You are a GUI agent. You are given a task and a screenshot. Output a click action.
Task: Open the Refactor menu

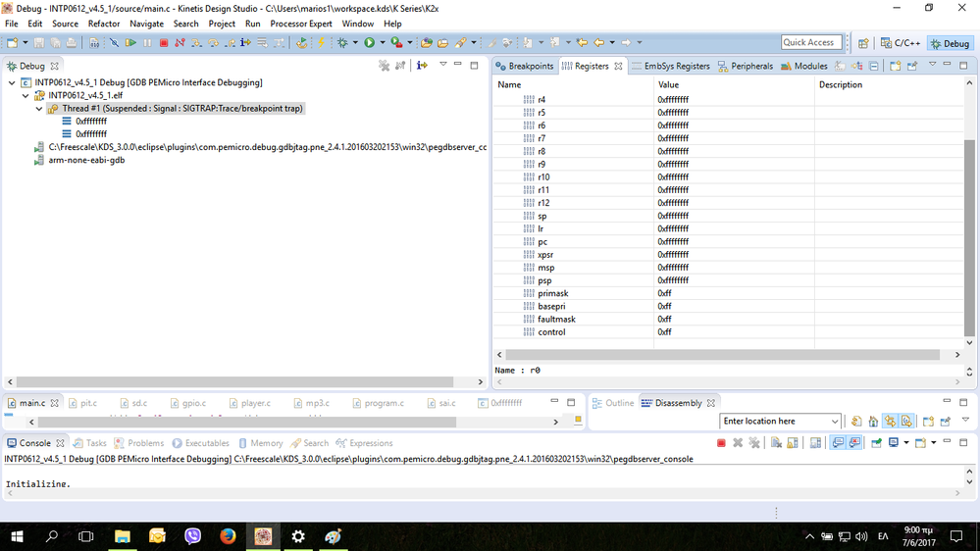point(104,24)
